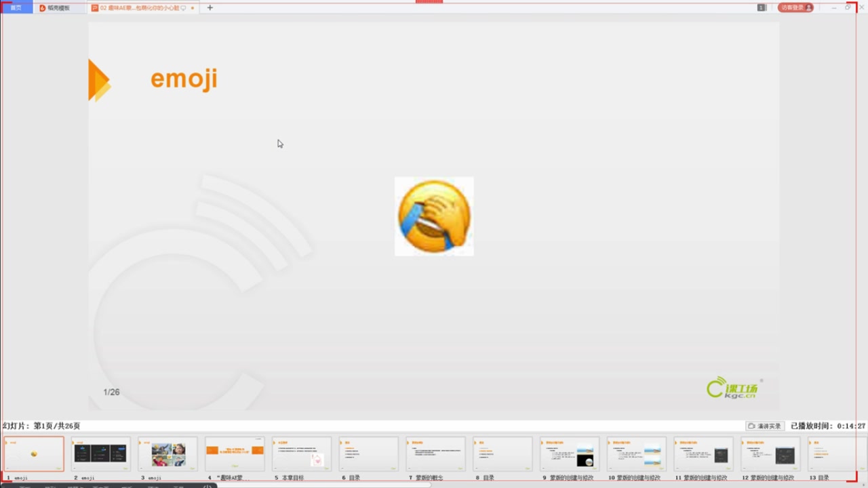Image resolution: width=868 pixels, height=488 pixels.
Task: Open a new tab with the plus button
Action: point(210,7)
